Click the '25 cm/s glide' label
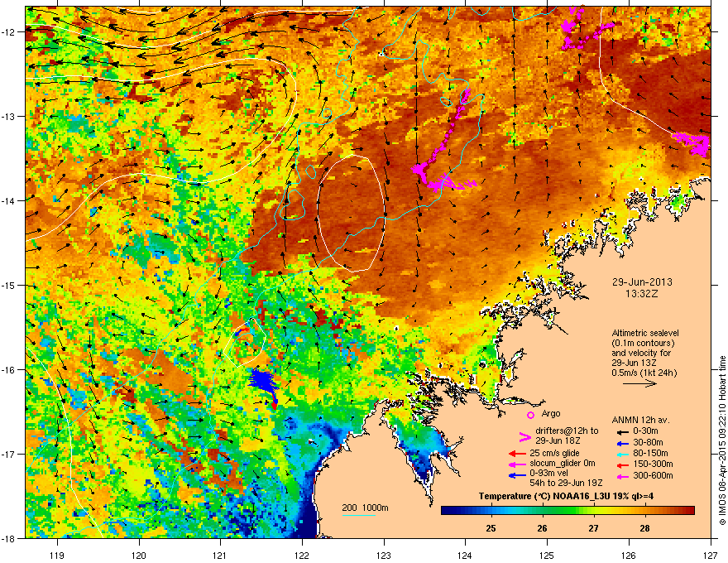Screen dimensions: 728x563 tap(555, 453)
